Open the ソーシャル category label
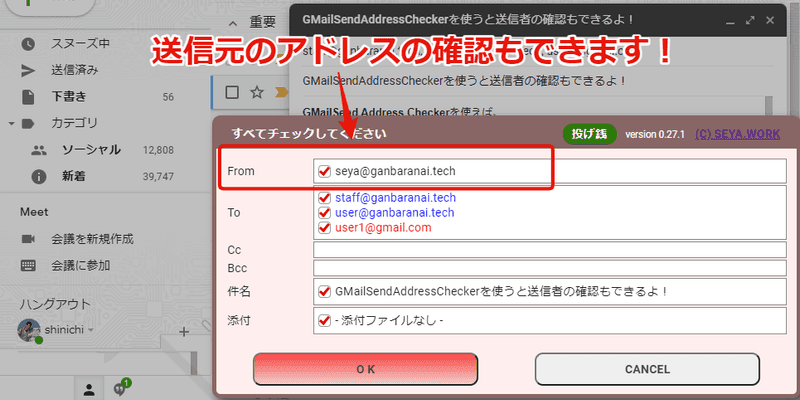Viewport: 800px width, 400px height. pos(91,150)
